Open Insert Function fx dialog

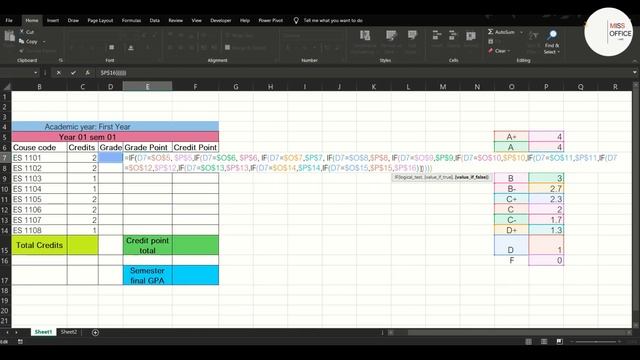(87, 73)
